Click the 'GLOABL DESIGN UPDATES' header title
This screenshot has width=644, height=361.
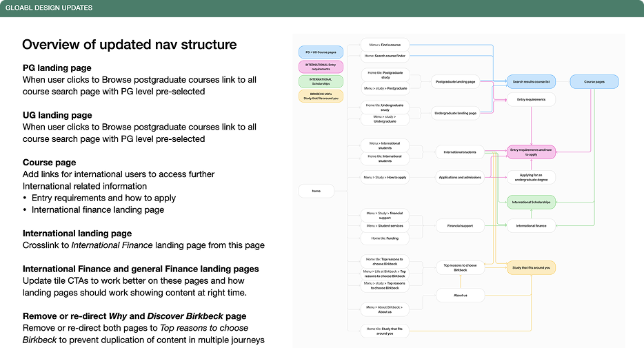click(x=49, y=8)
